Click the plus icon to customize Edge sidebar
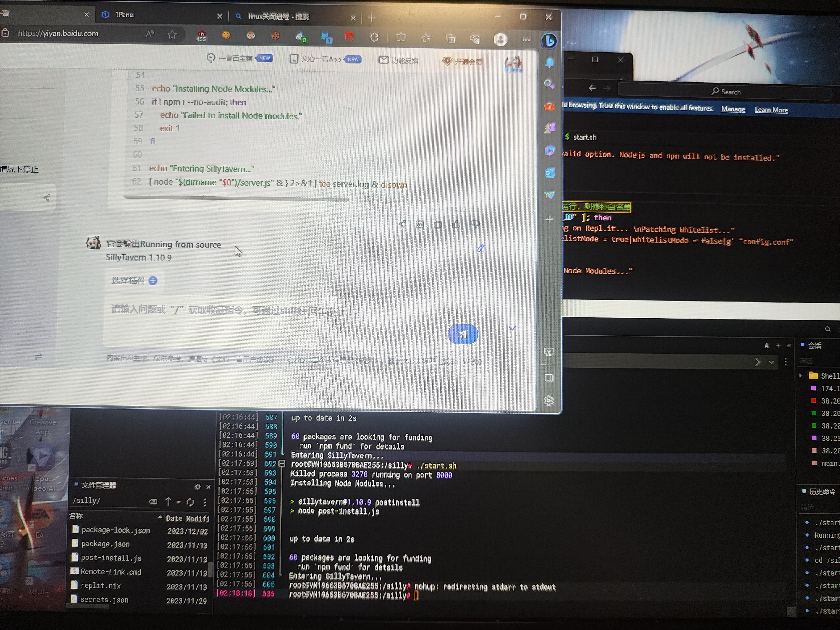This screenshot has width=840, height=630. click(x=550, y=219)
